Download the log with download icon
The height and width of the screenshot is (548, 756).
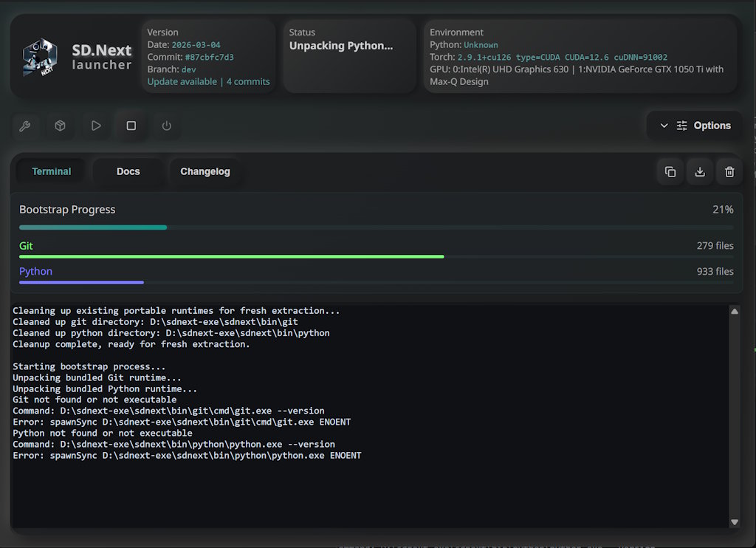[x=699, y=171]
